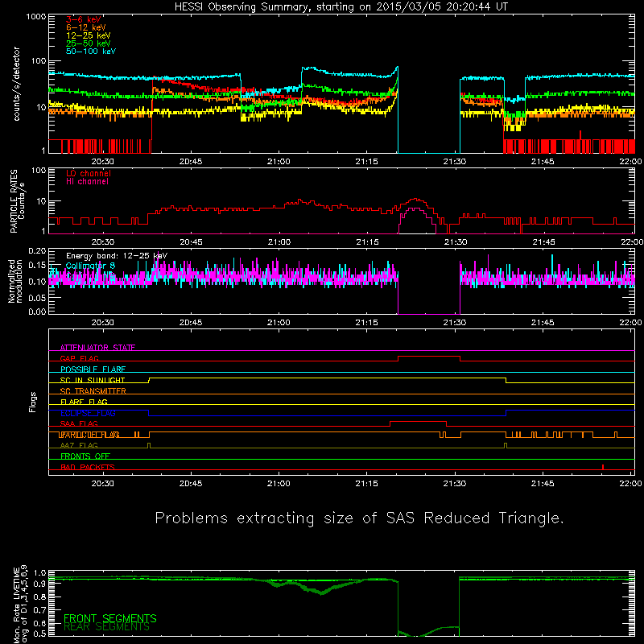The height and width of the screenshot is (644, 644).
Task: Click the 21:45 tick label under the modulation panel
Action: click(543, 323)
